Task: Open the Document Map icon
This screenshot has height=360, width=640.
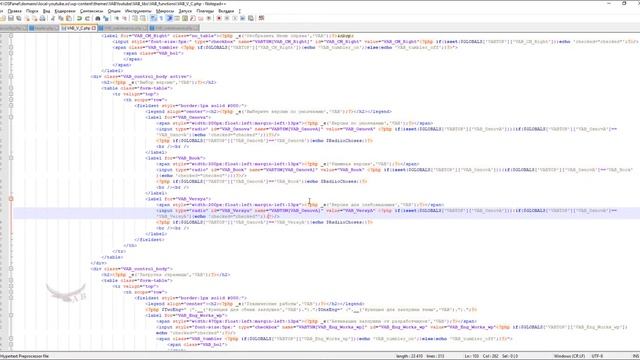Action: 184,18
